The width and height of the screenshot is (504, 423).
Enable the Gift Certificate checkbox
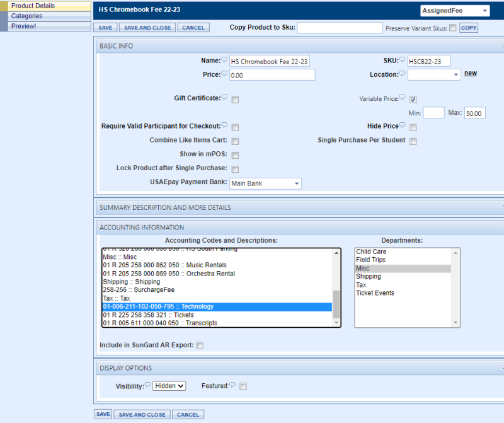[x=235, y=100]
